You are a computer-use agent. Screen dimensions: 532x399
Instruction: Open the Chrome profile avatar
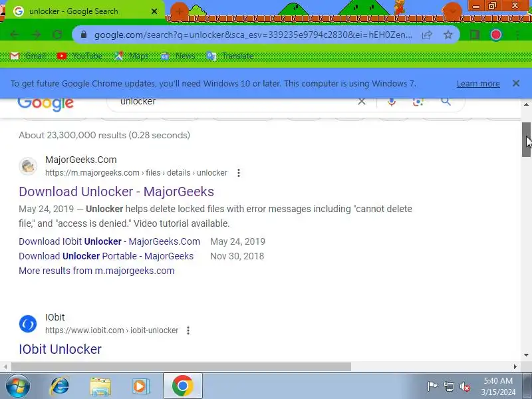pyautogui.click(x=495, y=35)
